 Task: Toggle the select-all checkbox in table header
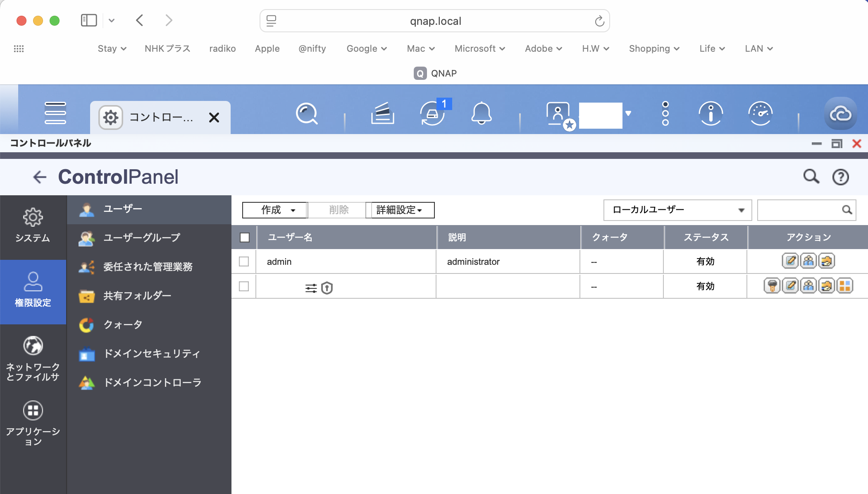pyautogui.click(x=245, y=237)
